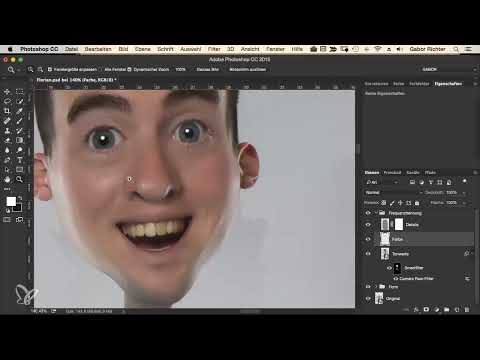
Task: Click the white foreground color swatch
Action: [x=11, y=201]
